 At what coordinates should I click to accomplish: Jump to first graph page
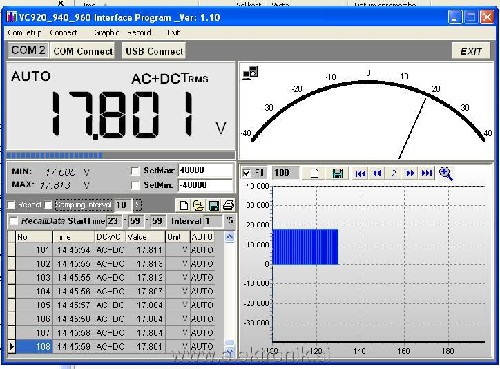360,173
